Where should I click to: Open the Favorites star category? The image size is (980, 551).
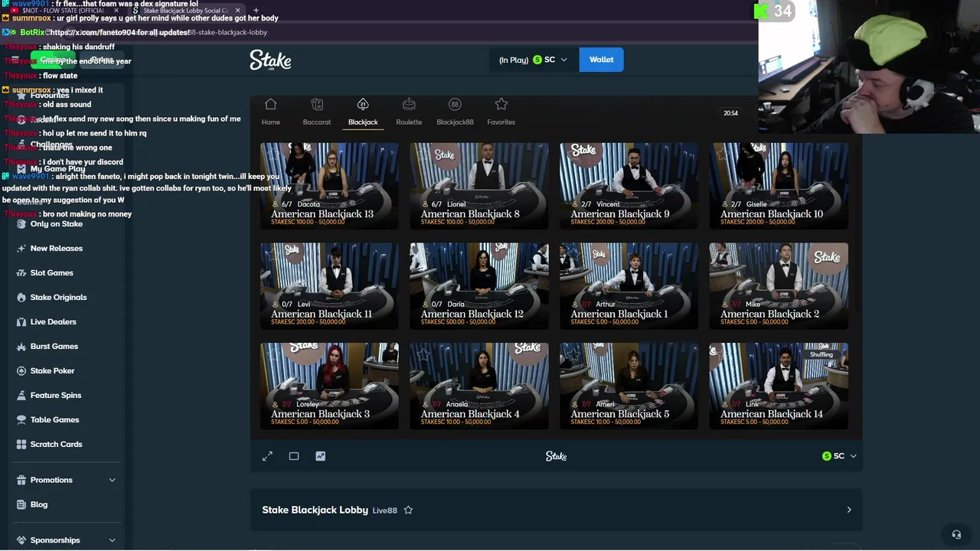pyautogui.click(x=501, y=104)
